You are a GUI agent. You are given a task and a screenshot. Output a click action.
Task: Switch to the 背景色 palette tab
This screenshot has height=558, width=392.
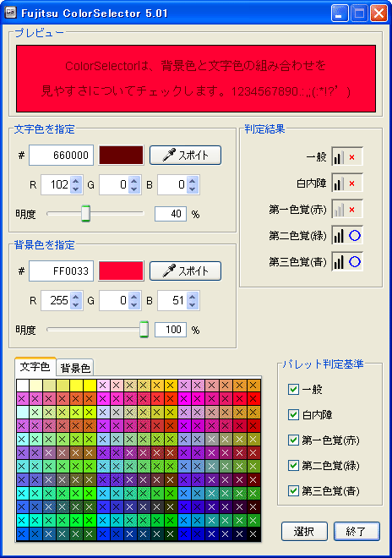75,368
